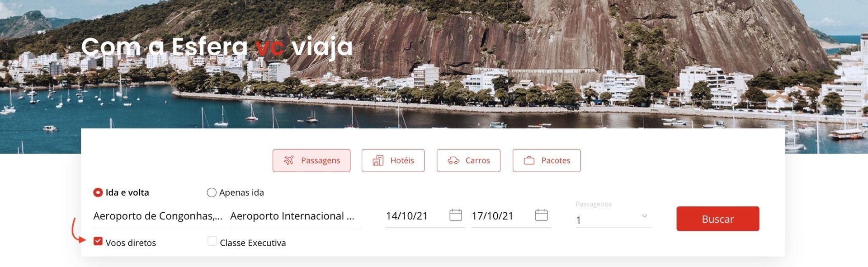Click the airplane icon on Passagens tab
The width and height of the screenshot is (868, 267).
(x=289, y=160)
